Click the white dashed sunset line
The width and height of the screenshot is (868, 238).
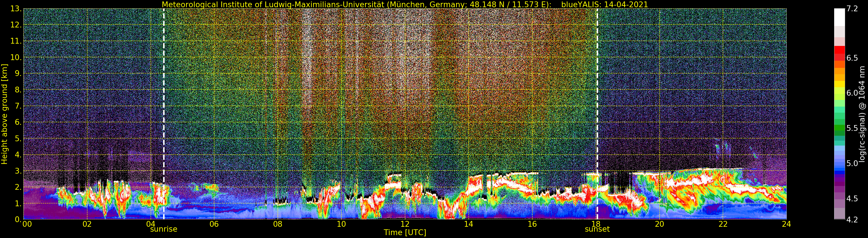click(x=597, y=114)
